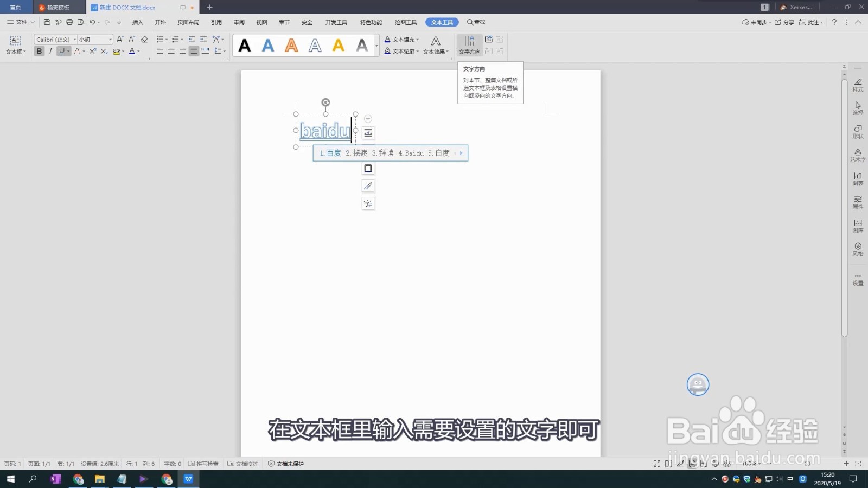Screen dimensions: 868x488
Task: Open the Home (开始) ribbon tab
Action: (161, 22)
